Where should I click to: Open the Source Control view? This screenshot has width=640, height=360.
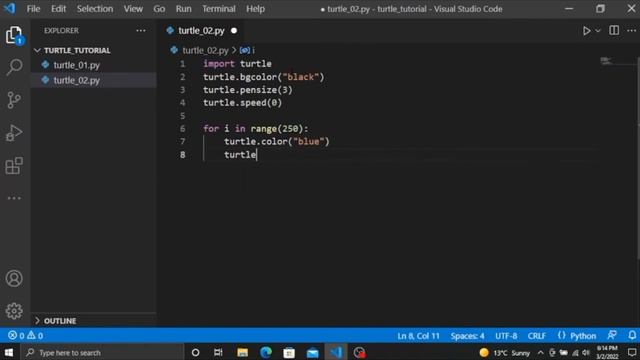pos(14,100)
